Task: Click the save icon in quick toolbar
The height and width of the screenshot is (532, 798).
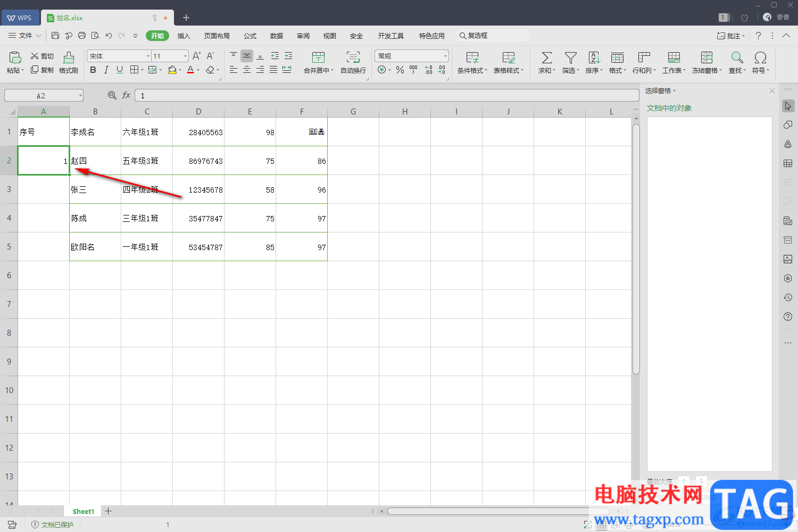Action: pyautogui.click(x=55, y=36)
